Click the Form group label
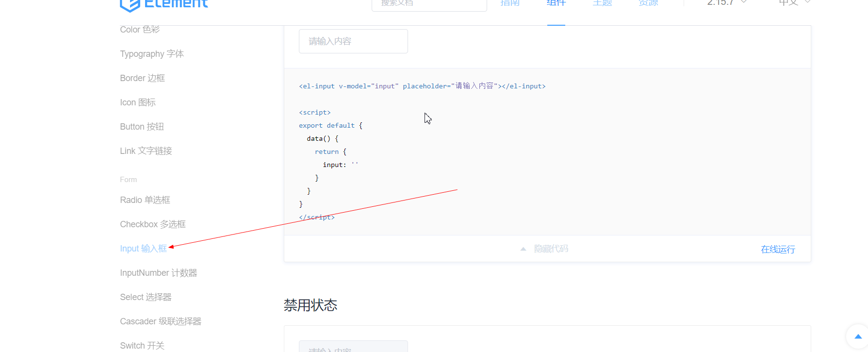 [x=129, y=180]
